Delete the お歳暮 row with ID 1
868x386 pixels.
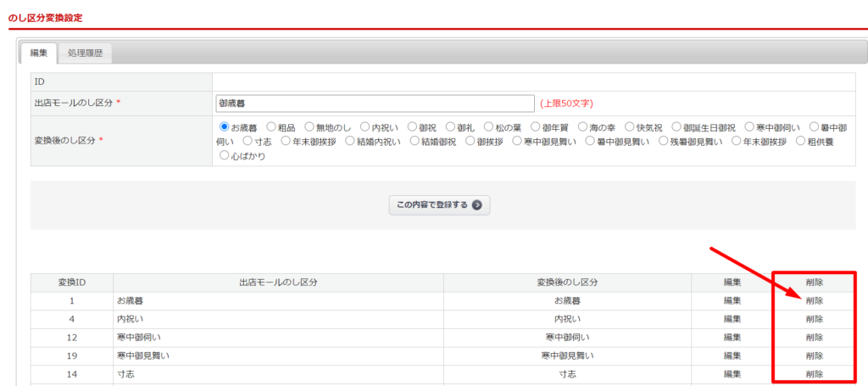814,300
